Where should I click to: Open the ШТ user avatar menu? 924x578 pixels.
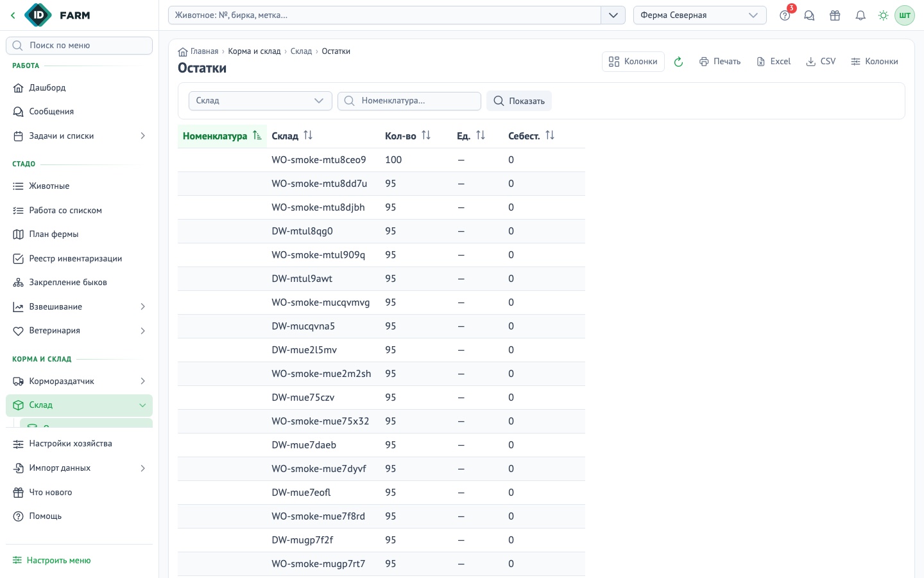905,15
